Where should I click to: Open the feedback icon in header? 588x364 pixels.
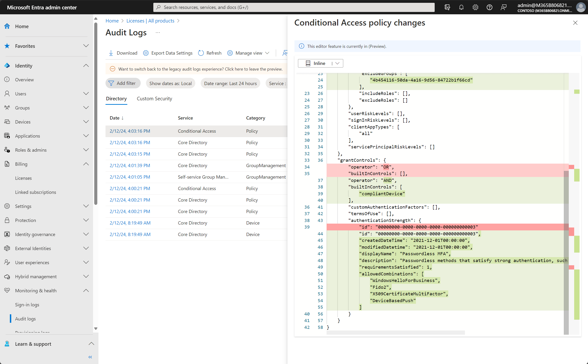(504, 7)
